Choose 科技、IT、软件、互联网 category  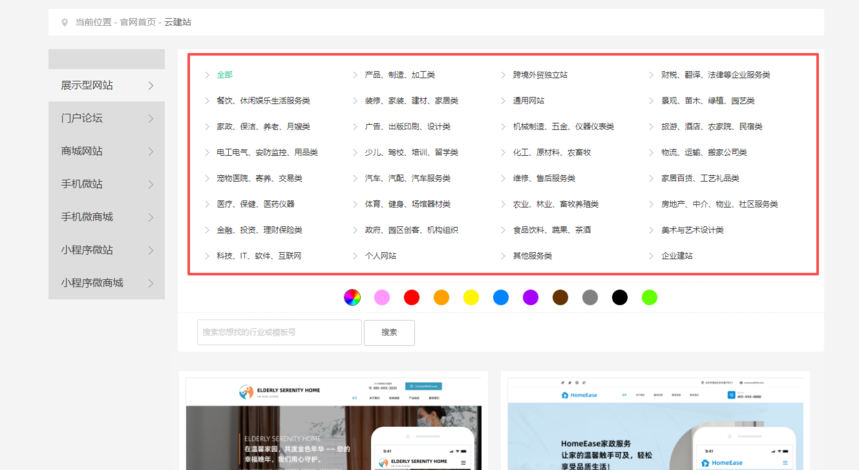click(x=259, y=256)
